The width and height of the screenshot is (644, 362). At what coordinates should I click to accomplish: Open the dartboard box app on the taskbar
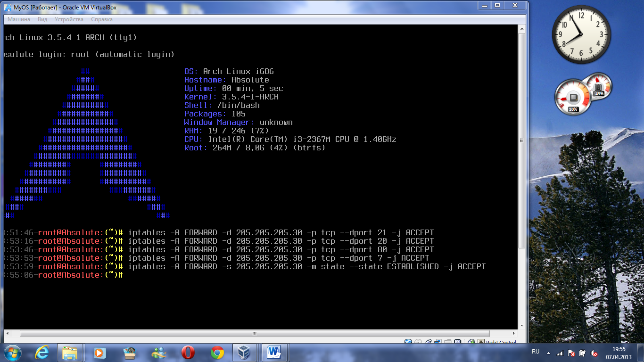point(129,353)
